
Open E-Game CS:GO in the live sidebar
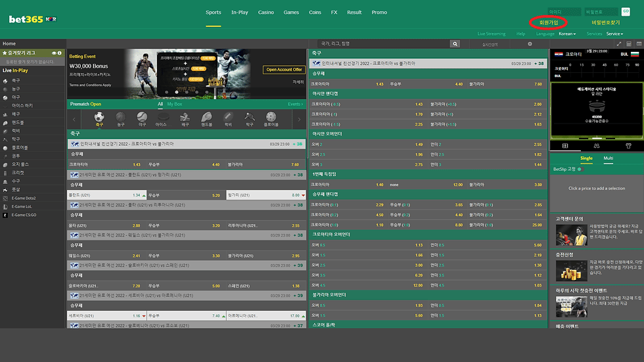click(x=24, y=215)
